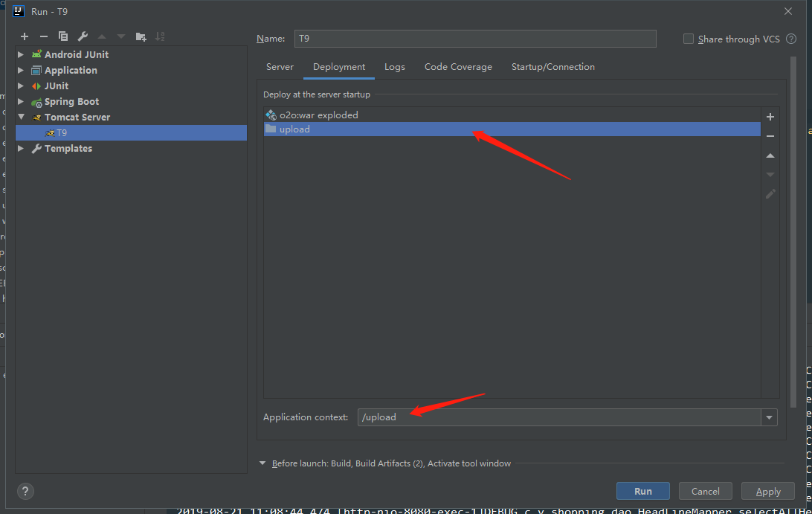812x514 pixels.
Task: Open the Application context dropdown
Action: (769, 417)
